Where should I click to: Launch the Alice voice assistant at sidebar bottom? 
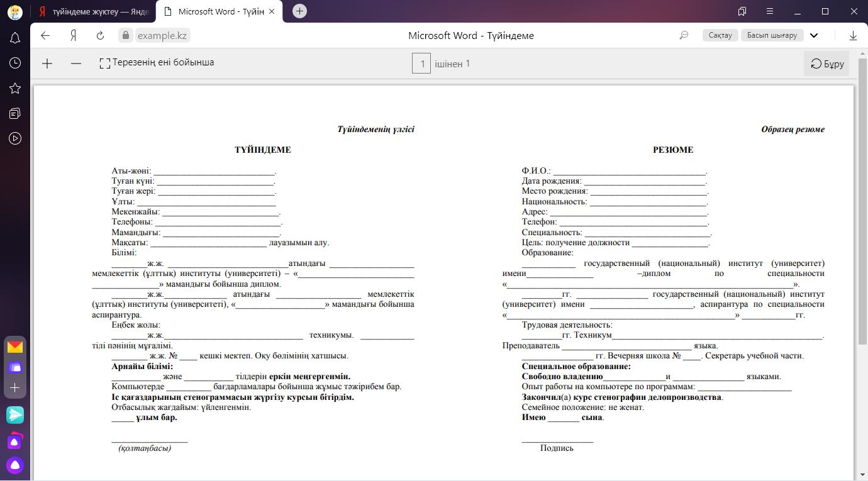pos(15,465)
